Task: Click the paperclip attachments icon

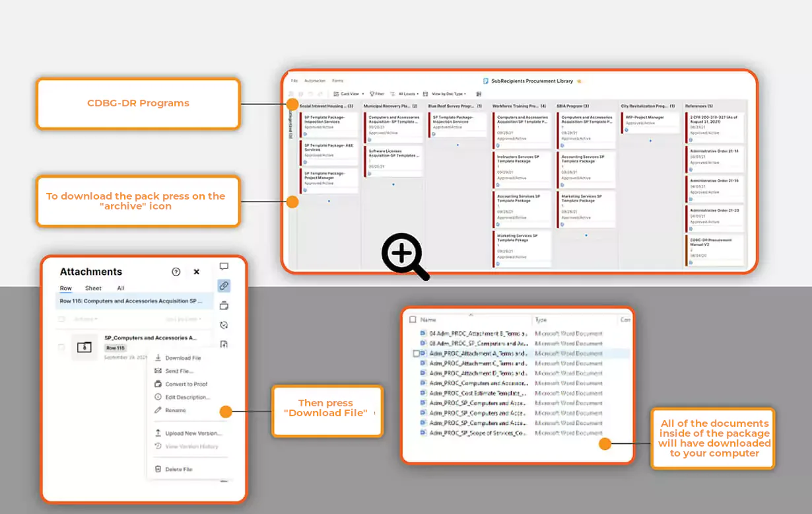Action: (x=224, y=286)
